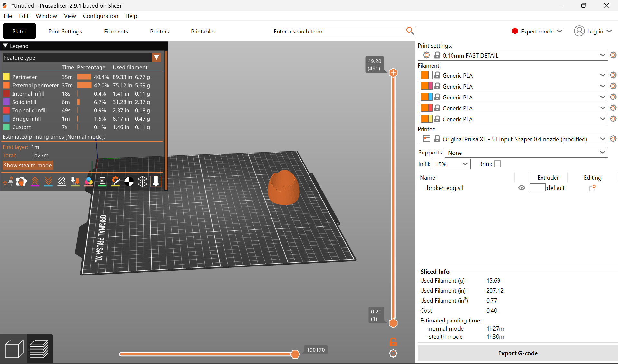The image size is (618, 364).
Task: Switch to the Filaments tab
Action: tap(116, 31)
